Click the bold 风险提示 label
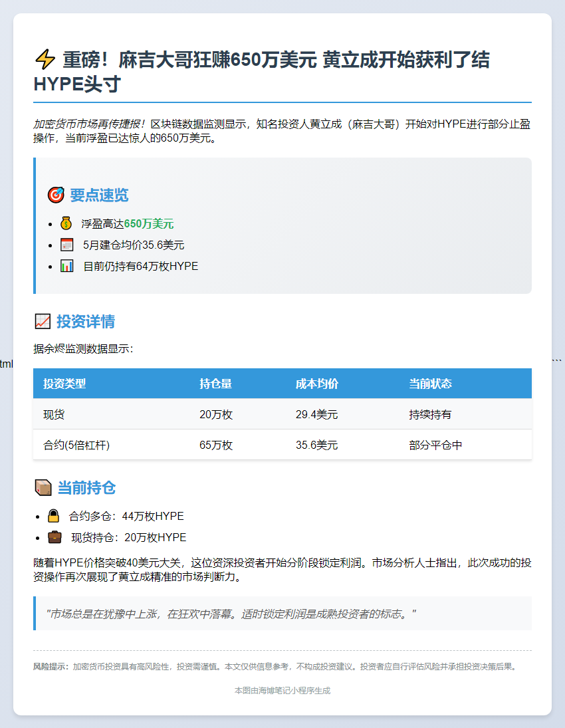This screenshot has width=565, height=728. coord(51,667)
